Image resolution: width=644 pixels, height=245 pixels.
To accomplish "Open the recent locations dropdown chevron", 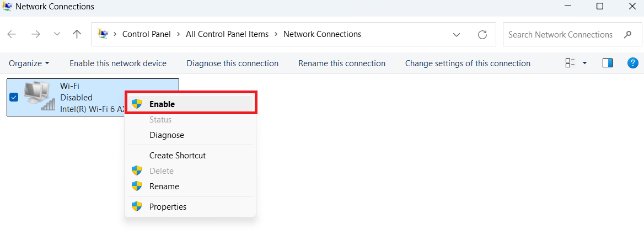I will click(x=57, y=35).
